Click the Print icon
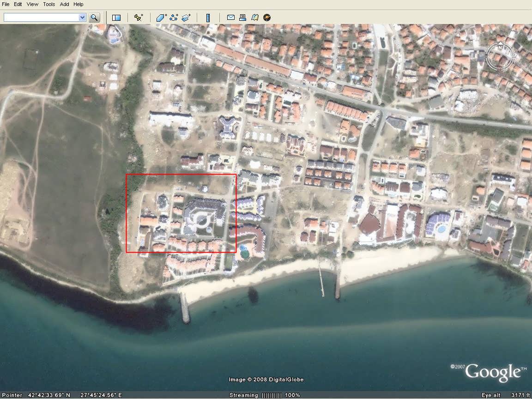Image resolution: width=532 pixels, height=399 pixels. pos(242,18)
